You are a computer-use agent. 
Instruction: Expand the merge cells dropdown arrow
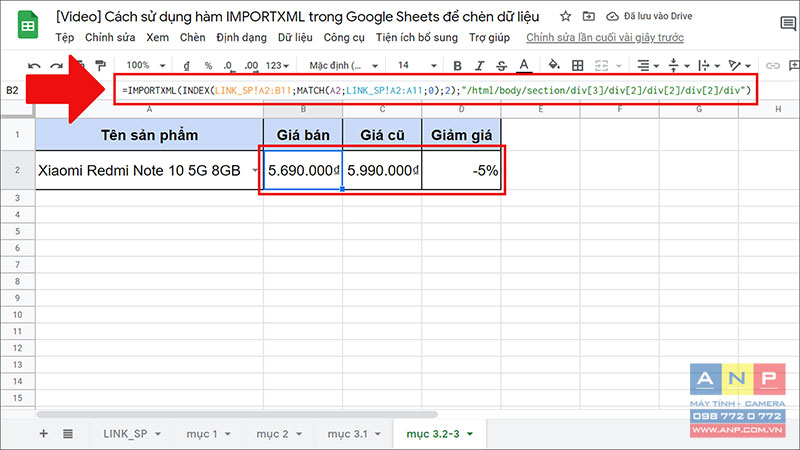619,66
